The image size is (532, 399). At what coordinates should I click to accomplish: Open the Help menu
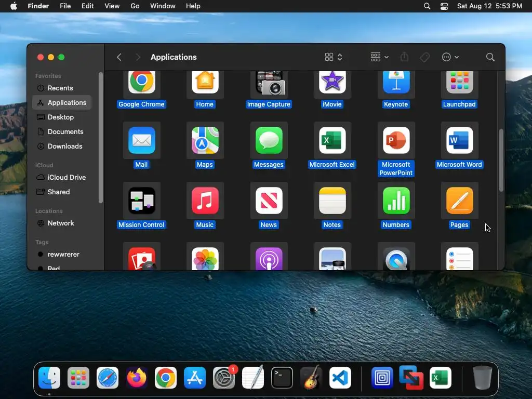tap(193, 6)
